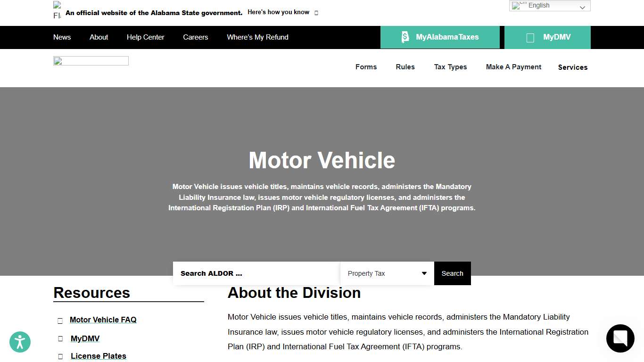
Task: Click the MyAlabamaTaxes dollar icon
Action: (405, 37)
